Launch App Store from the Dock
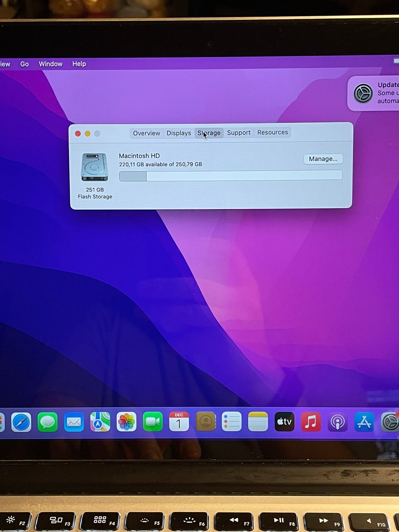399x532 pixels. (x=364, y=422)
